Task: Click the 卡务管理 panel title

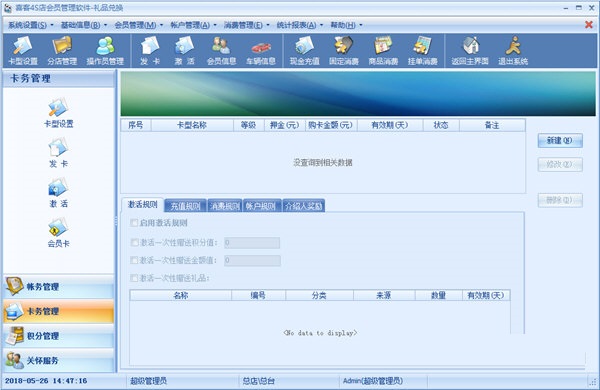Action: pos(31,79)
